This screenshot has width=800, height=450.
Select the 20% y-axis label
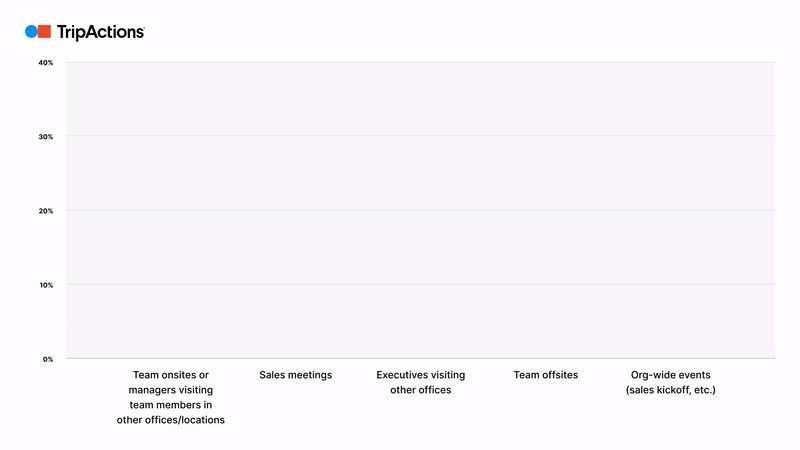click(x=46, y=211)
